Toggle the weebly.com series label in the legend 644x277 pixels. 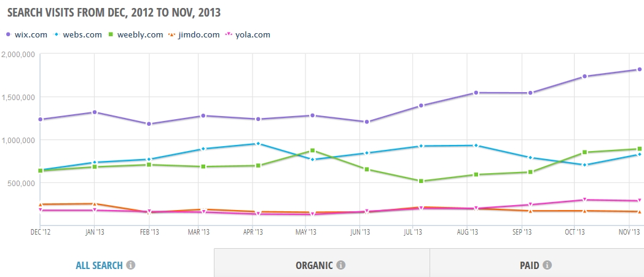[x=140, y=35]
